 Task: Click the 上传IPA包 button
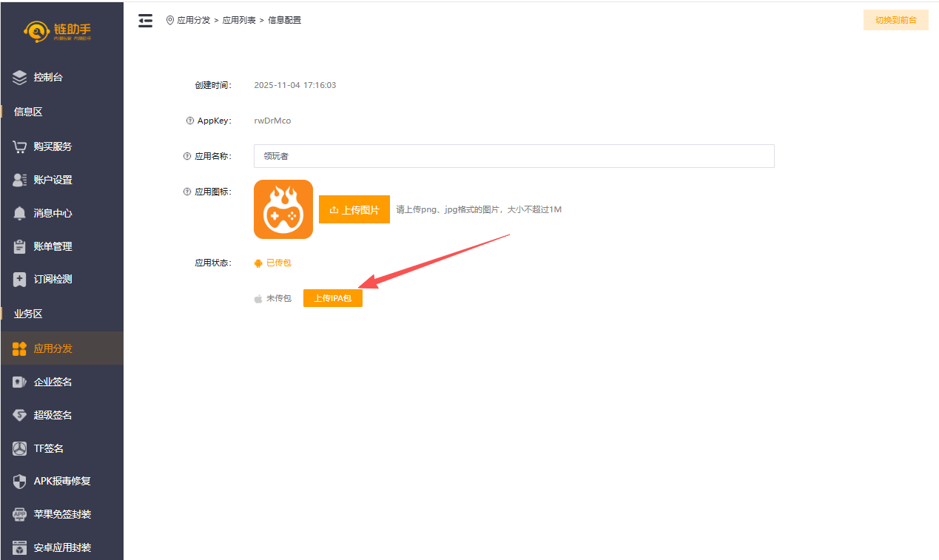tap(332, 298)
